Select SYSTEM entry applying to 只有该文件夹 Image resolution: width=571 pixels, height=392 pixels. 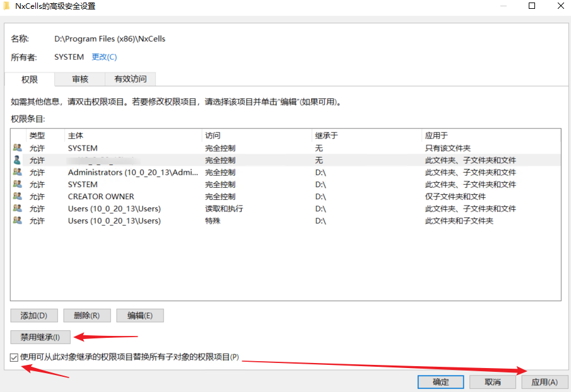pyautogui.click(x=285, y=148)
